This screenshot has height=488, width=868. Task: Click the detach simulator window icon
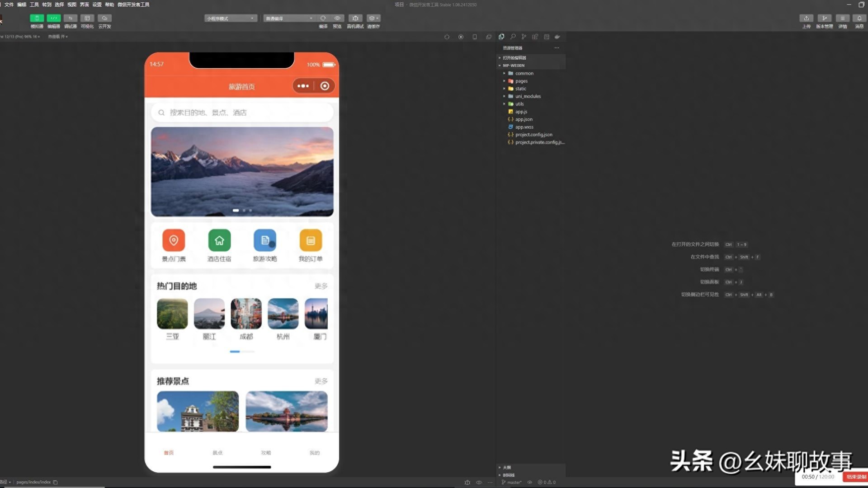pos(489,37)
